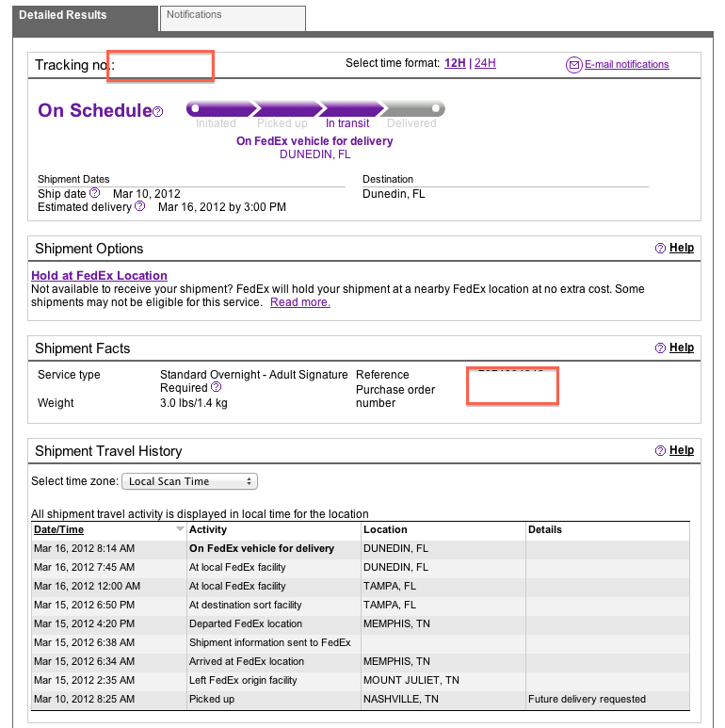Select the Mar 15, 2012 6:50 PM row

361,605
